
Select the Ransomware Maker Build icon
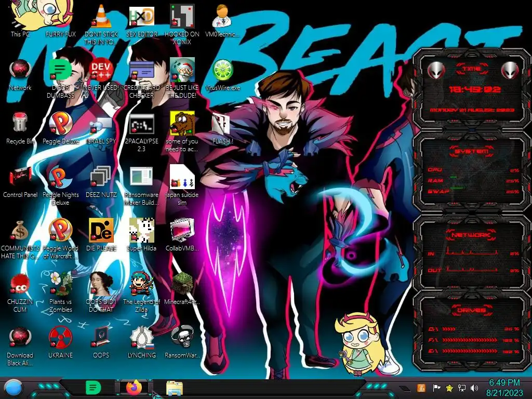click(x=141, y=177)
